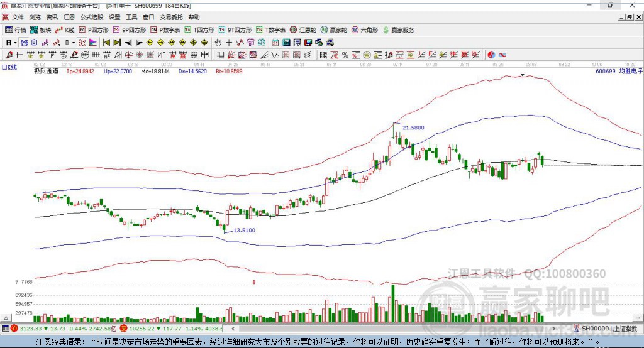Image resolution: width=644 pixels, height=348 pixels.
Task: Click the save floppy disk icon
Action: click(x=308, y=43)
